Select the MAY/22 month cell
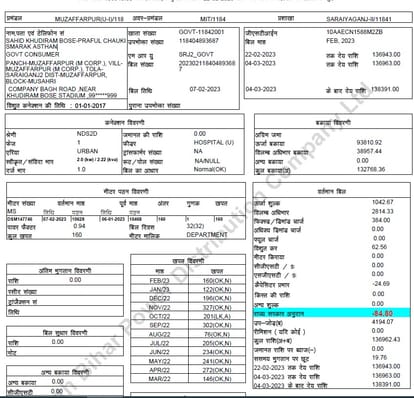The height and width of the screenshot is (398, 414). click(x=160, y=361)
